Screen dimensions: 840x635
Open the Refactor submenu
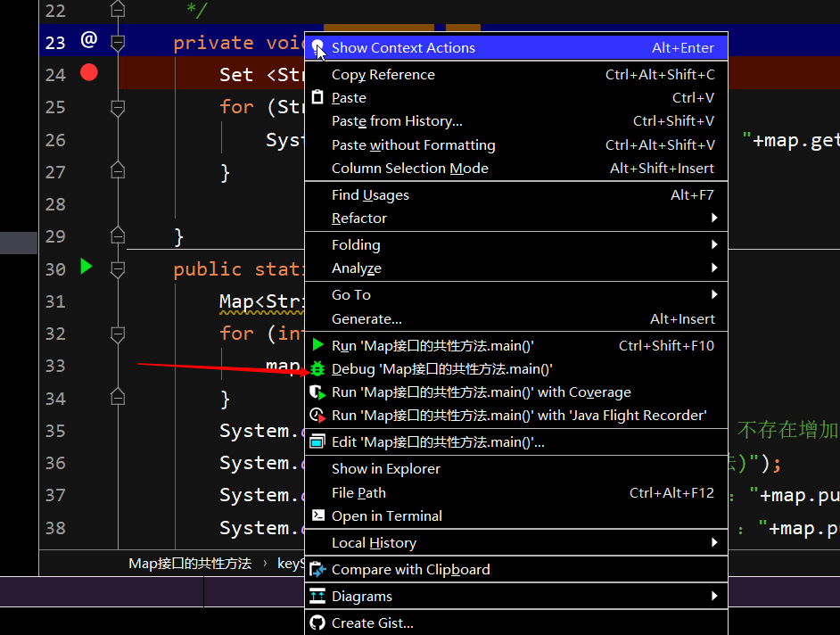pyautogui.click(x=516, y=219)
